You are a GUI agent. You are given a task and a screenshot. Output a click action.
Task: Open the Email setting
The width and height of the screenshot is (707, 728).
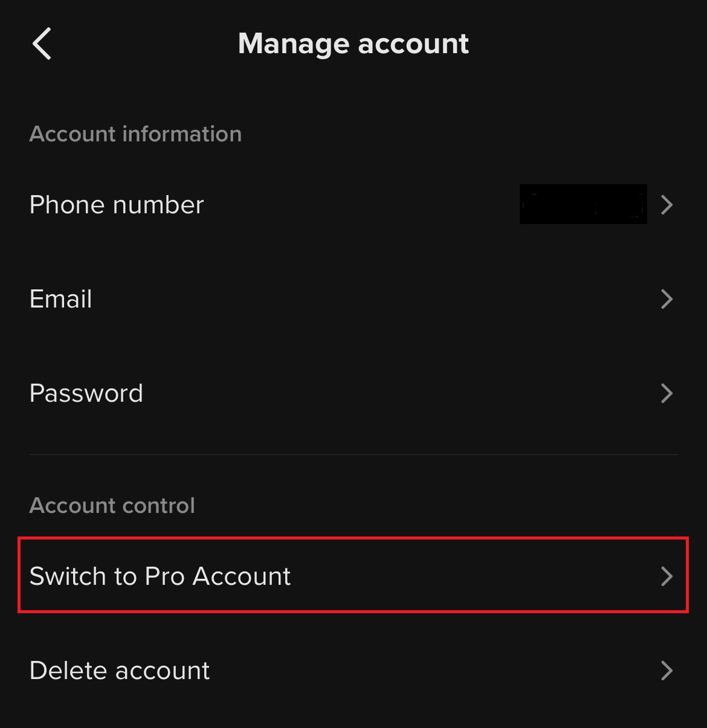click(x=61, y=299)
